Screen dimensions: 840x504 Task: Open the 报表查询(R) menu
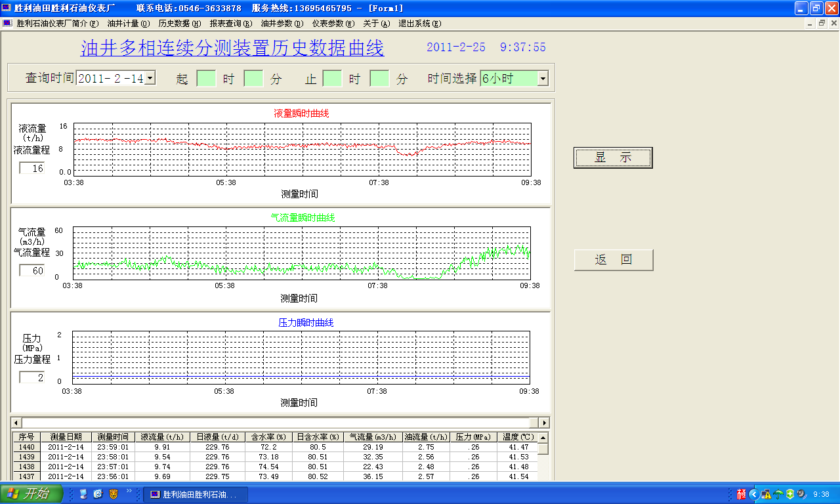coord(230,23)
